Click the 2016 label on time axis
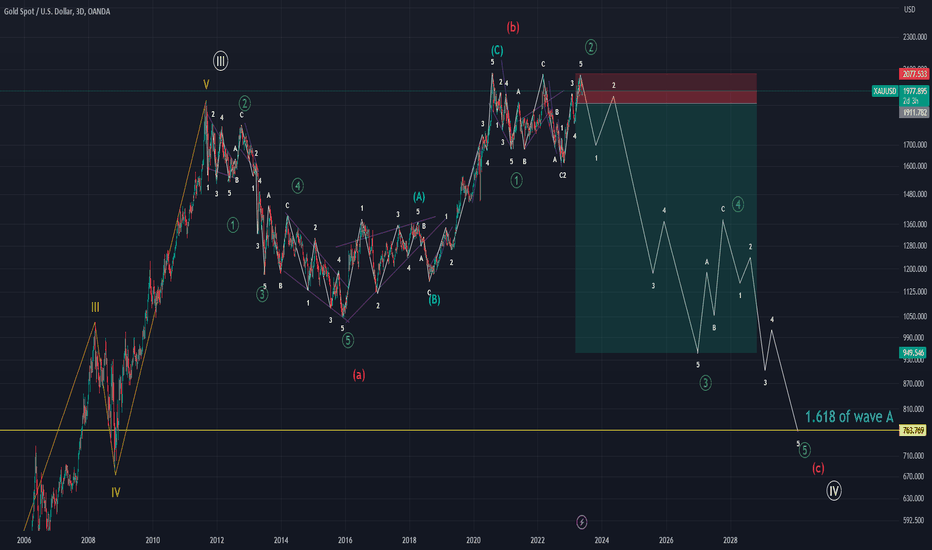The height and width of the screenshot is (550, 932). (x=345, y=540)
